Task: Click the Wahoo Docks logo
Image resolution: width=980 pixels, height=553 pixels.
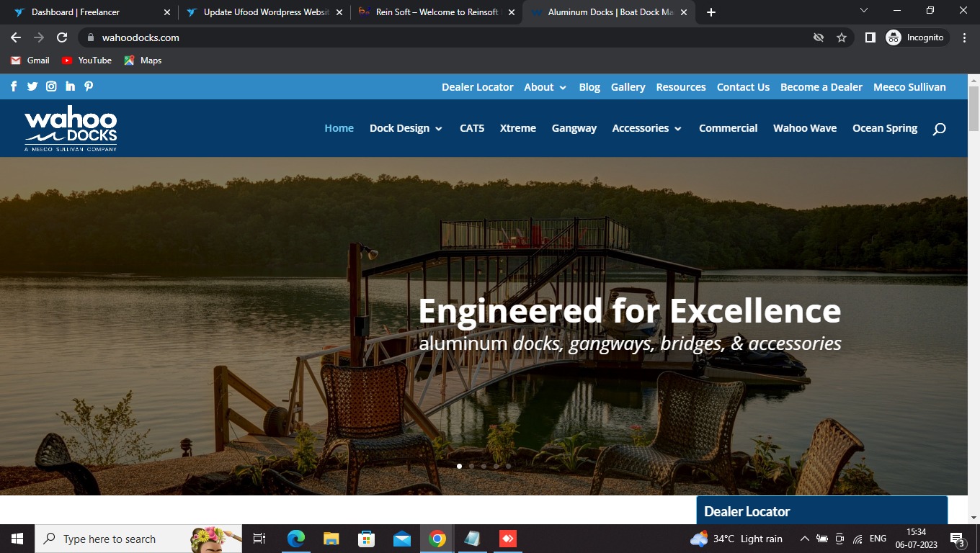Action: [71, 128]
